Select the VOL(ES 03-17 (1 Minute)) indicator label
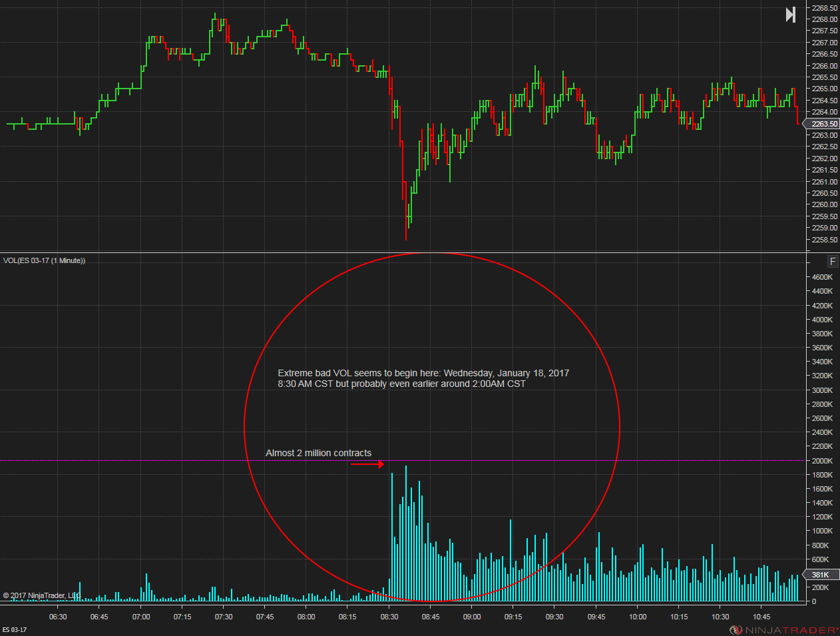The height and width of the screenshot is (636, 840). click(44, 260)
